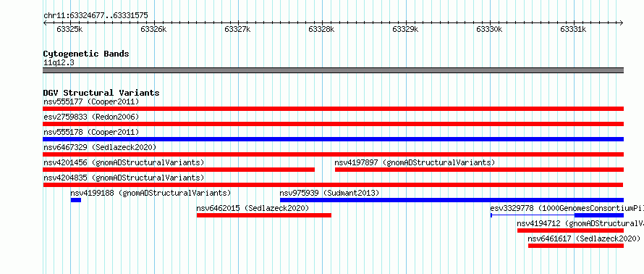The height and width of the screenshot is (274, 644).
Task: Click the 63328k ruler position
Action: pos(321,29)
